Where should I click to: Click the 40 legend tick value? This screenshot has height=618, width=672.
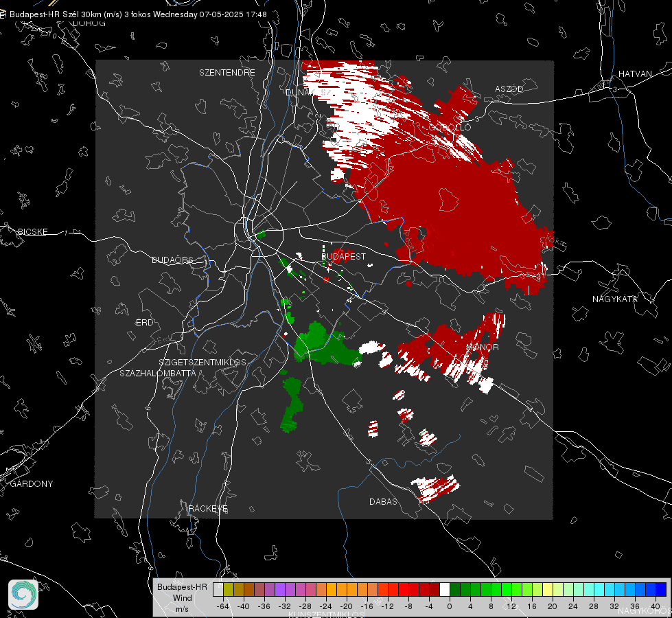656,606
